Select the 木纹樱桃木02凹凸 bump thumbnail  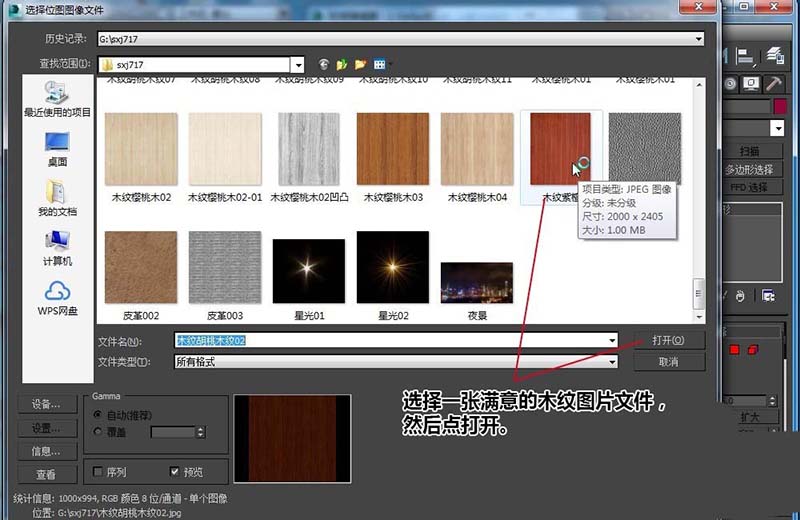click(x=309, y=149)
